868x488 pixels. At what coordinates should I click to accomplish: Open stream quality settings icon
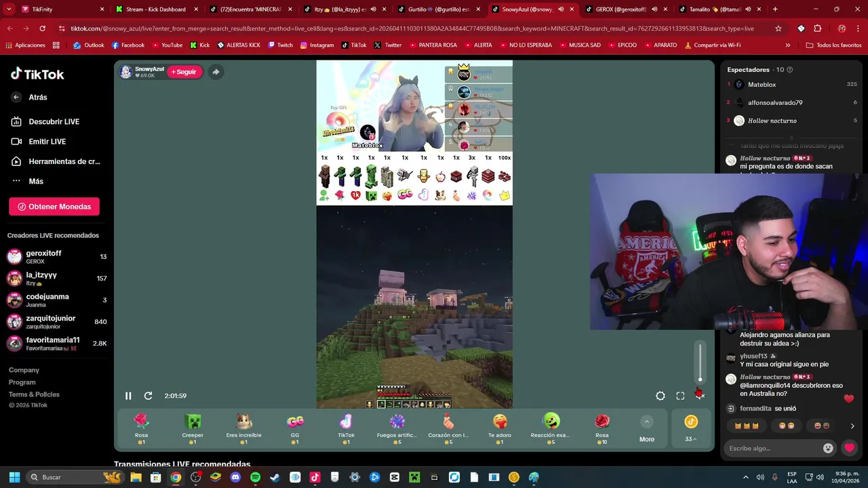[660, 396]
